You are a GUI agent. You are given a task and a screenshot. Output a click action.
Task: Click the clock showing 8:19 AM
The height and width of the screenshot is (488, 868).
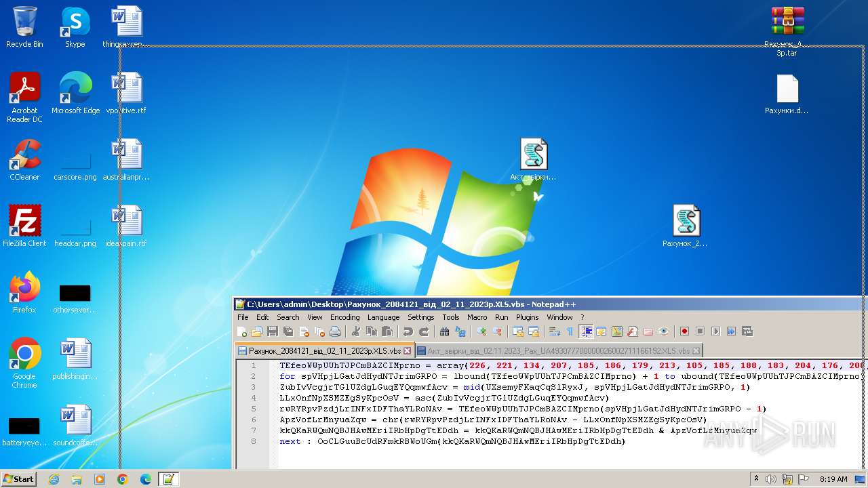pos(833,479)
